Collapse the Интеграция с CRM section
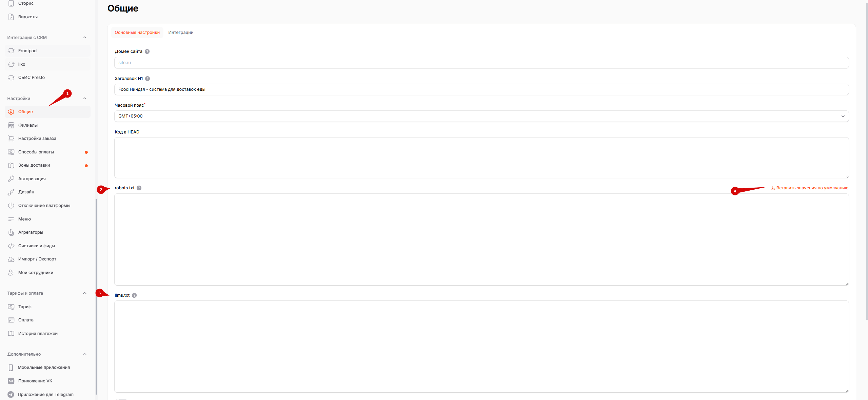Image resolution: width=868 pixels, height=400 pixels. coord(85,38)
